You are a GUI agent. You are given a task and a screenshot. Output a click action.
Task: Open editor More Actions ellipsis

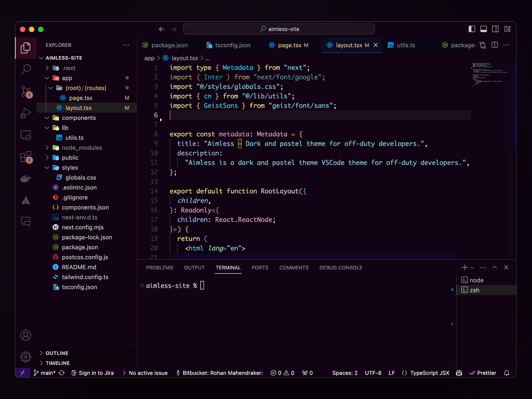pos(506,45)
